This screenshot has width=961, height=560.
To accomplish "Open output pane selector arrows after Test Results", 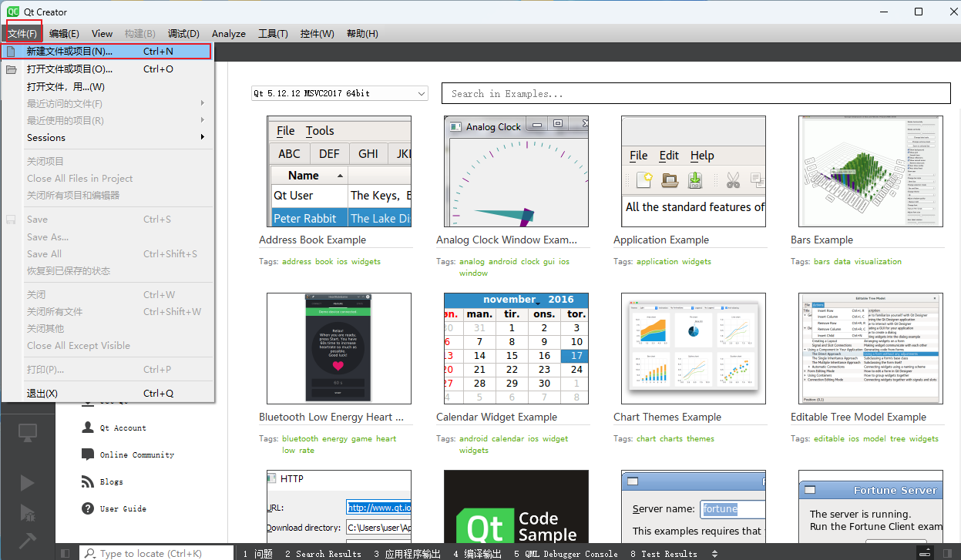I will 714,553.
